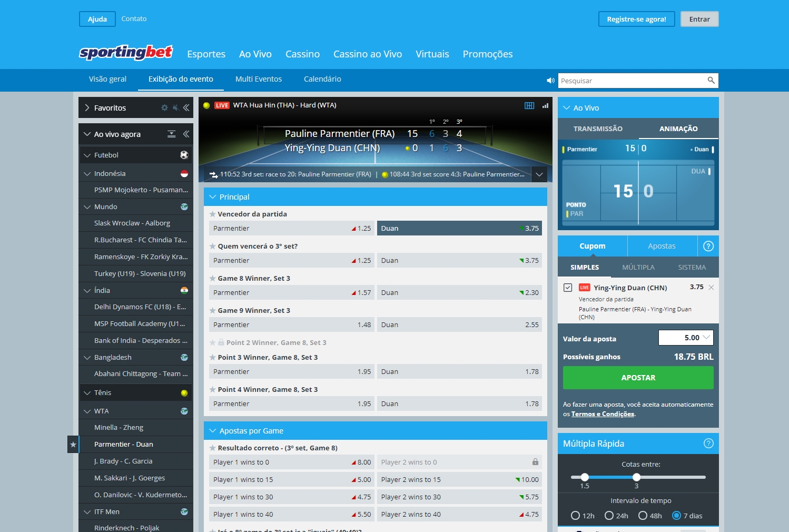Click the sportingbet logo
The height and width of the screenshot is (532, 789).
coord(126,52)
